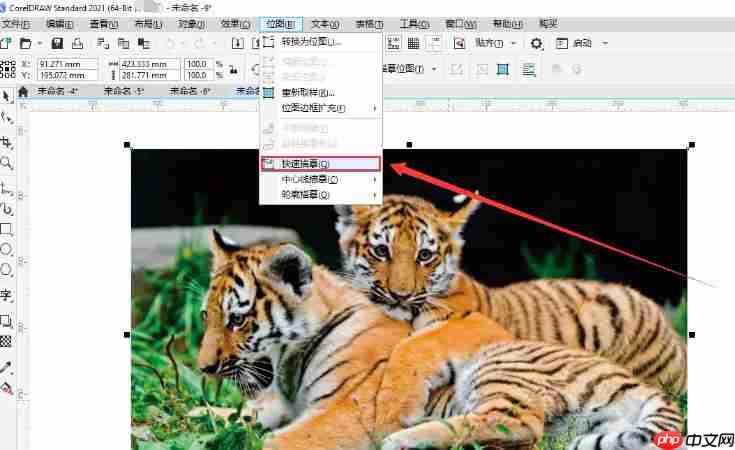This screenshot has height=450, width=735.
Task: Select the Polygon tool
Action: (6, 270)
